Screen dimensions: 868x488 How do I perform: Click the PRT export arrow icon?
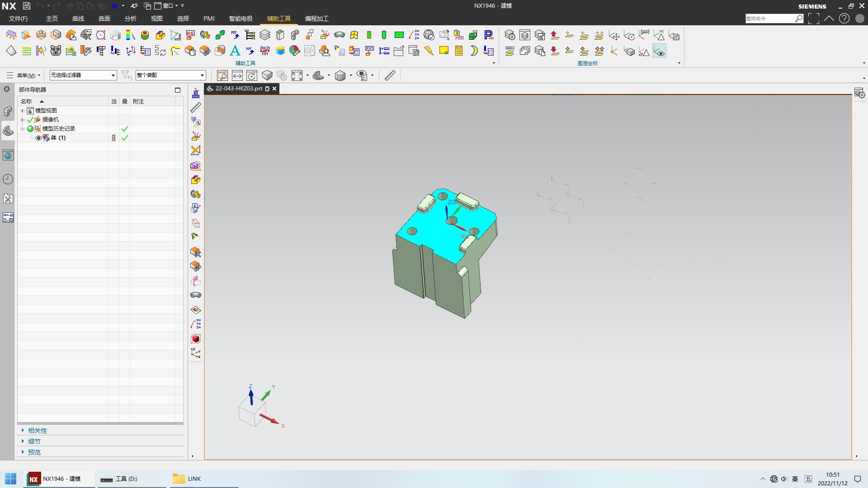(235, 35)
